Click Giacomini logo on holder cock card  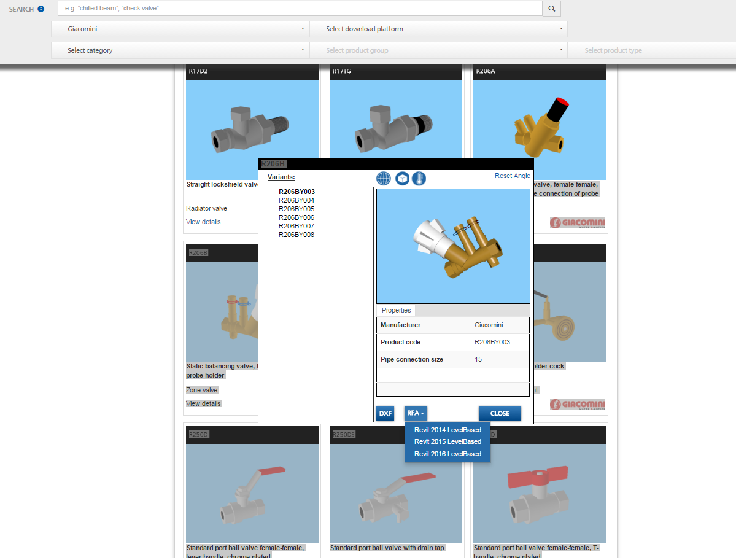[578, 404]
